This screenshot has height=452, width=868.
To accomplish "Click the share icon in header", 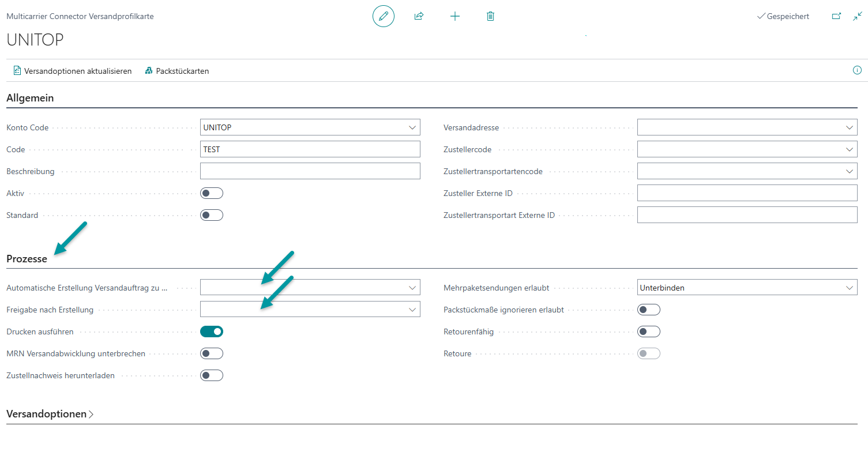I will 419,16.
